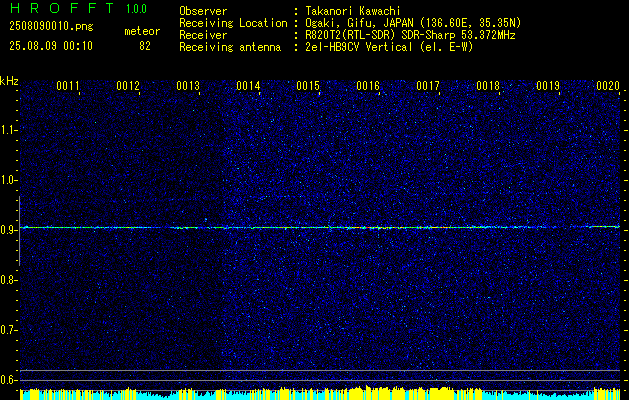Click the Ogaki, Gifu, JAPAN location text
This screenshot has width=629, height=400.
413,23
